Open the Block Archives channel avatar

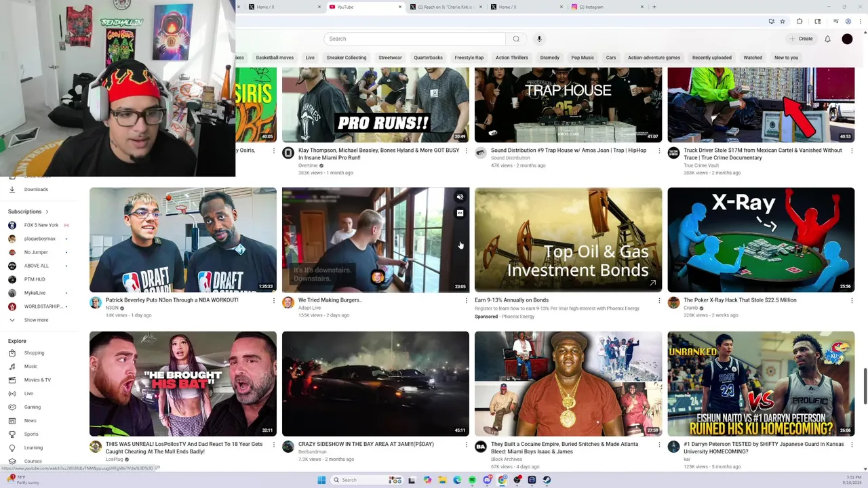coord(481,447)
